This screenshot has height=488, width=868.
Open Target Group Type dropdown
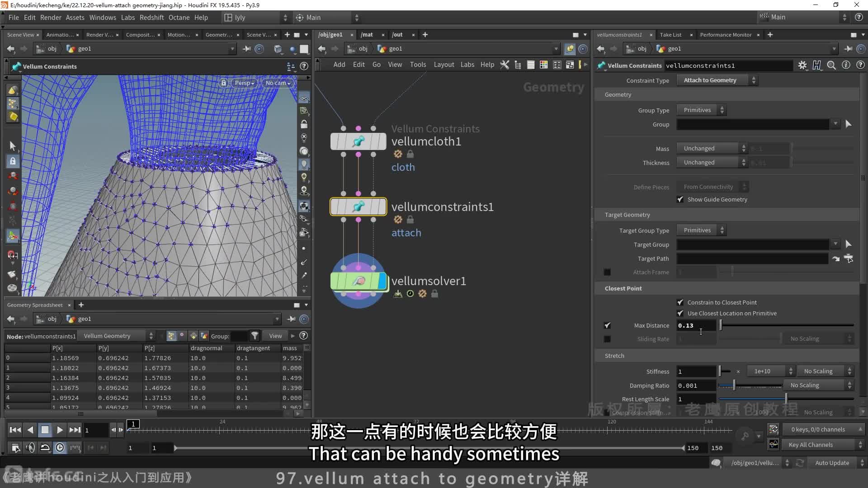pyautogui.click(x=701, y=230)
